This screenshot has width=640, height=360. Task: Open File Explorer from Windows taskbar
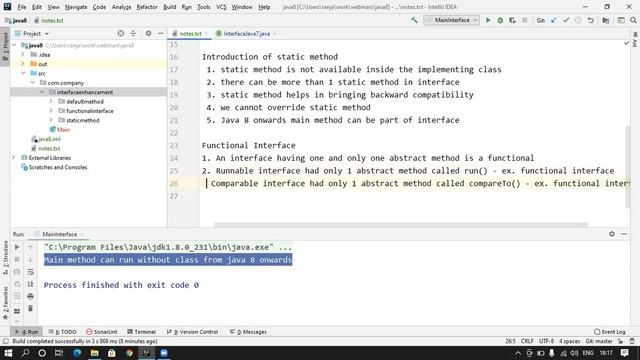click(94, 353)
